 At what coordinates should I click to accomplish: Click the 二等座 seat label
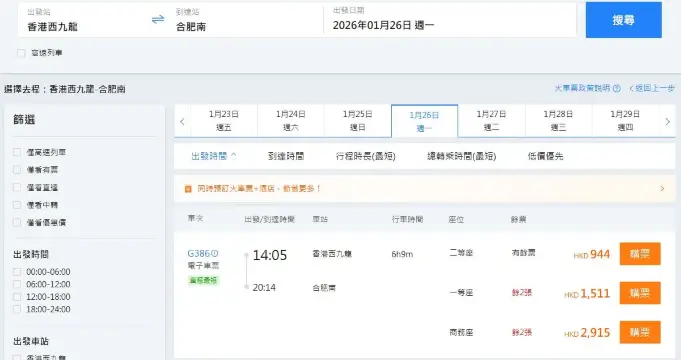[461, 253]
